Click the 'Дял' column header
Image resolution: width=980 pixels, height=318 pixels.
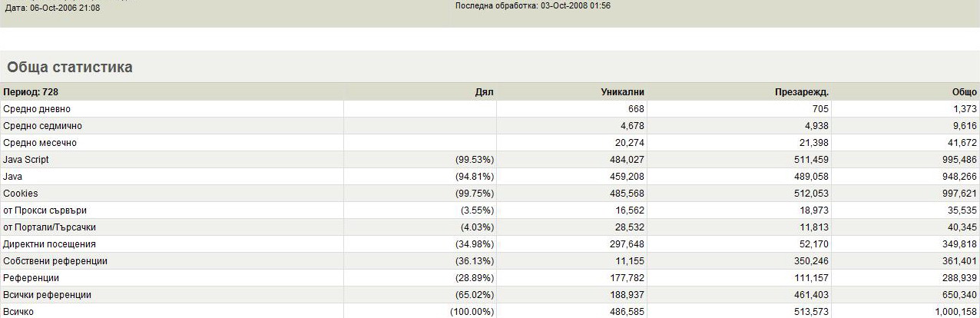point(484,92)
